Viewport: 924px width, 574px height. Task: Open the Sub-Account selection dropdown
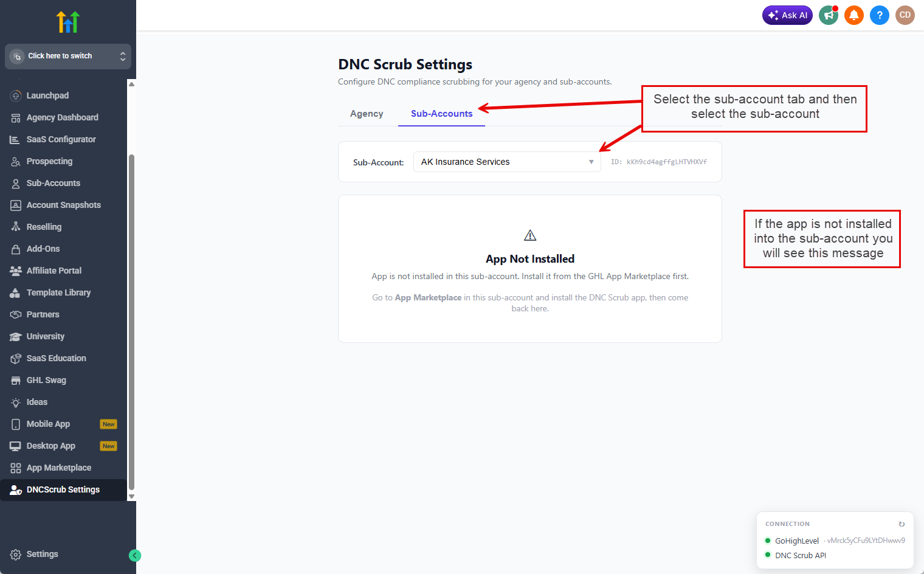pos(507,162)
